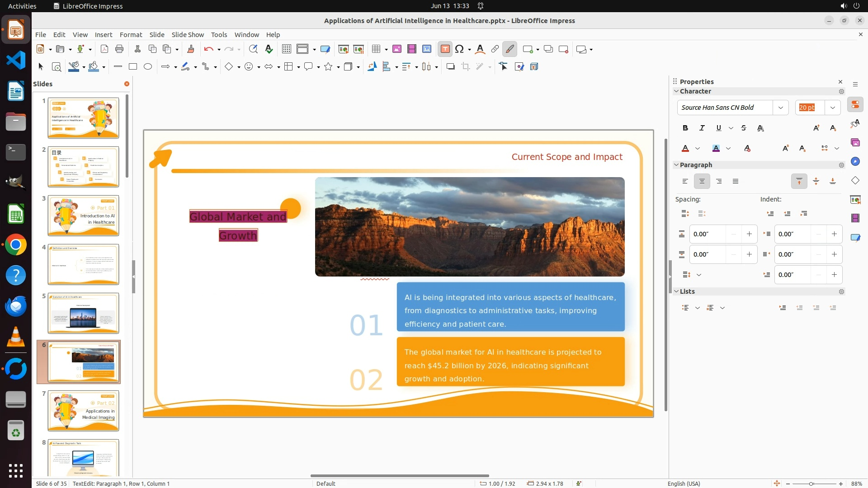Click the Font Color red swatch button
Viewport: 868px width, 488px height.
click(x=685, y=149)
